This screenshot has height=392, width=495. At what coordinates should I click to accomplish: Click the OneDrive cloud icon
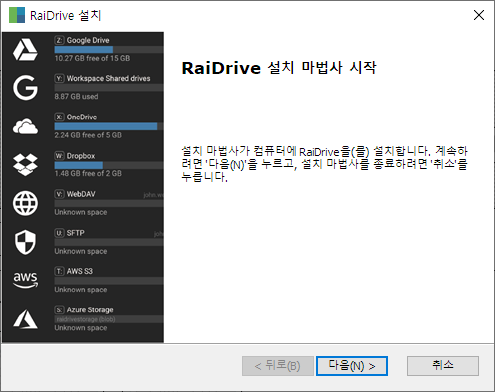click(25, 126)
